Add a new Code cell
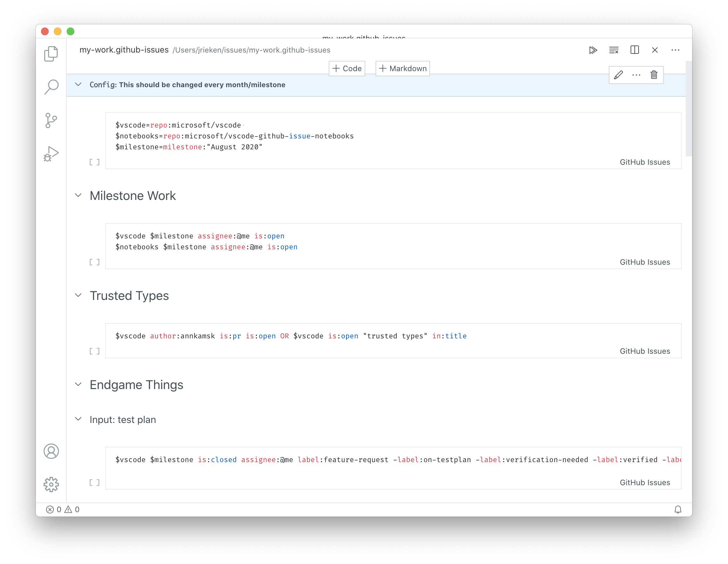Image resolution: width=728 pixels, height=564 pixels. (x=347, y=68)
